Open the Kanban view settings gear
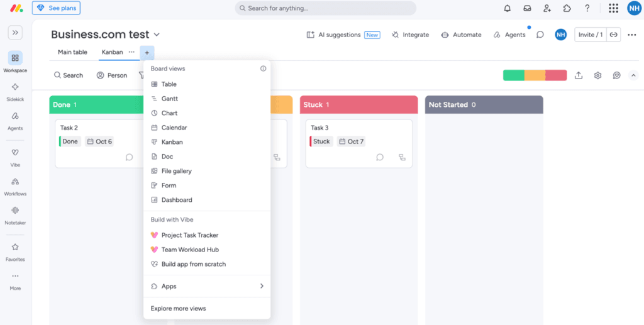 (597, 75)
